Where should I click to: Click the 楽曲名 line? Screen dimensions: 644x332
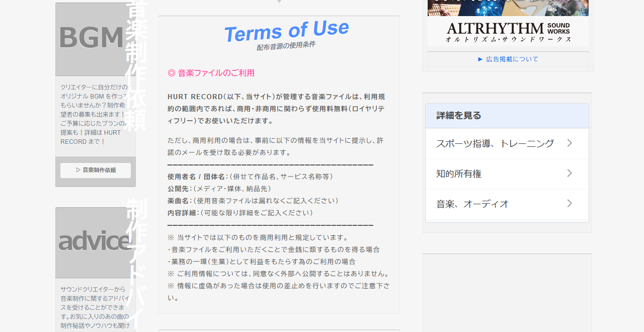point(253,201)
